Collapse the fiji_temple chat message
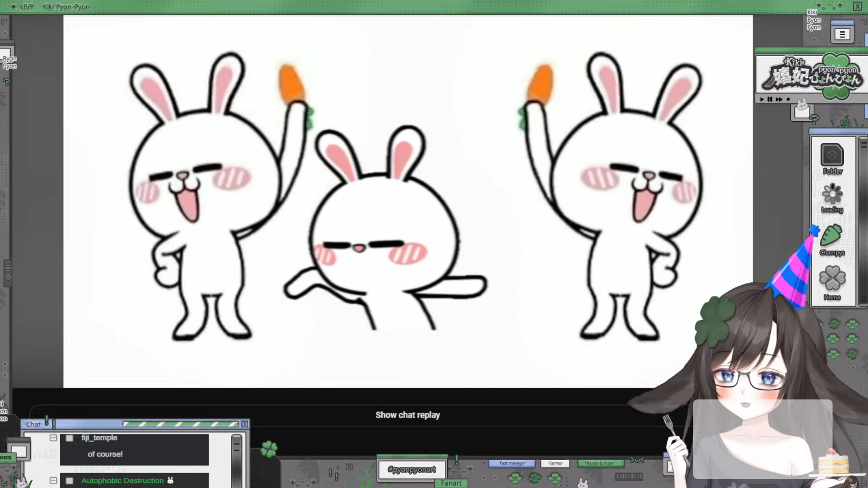Viewport: 868px width, 488px height. [53, 438]
